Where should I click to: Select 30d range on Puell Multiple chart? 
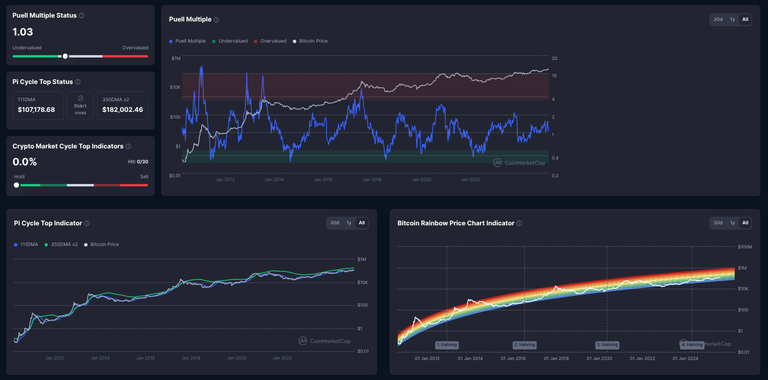[718, 20]
